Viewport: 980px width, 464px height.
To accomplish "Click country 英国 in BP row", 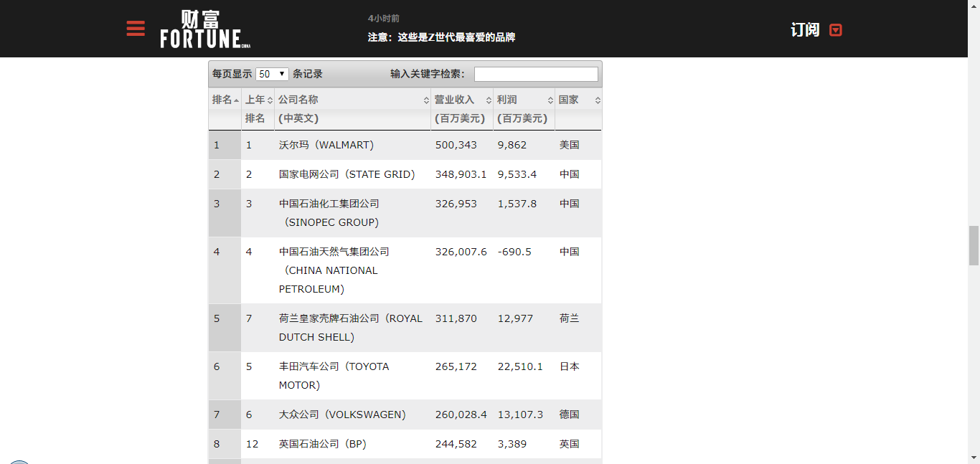I will point(570,444).
